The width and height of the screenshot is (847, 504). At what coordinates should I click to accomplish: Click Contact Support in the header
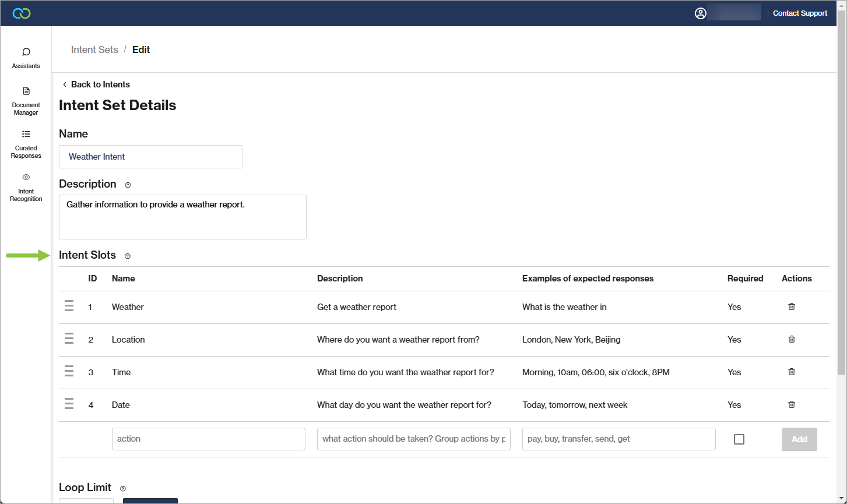(x=800, y=13)
